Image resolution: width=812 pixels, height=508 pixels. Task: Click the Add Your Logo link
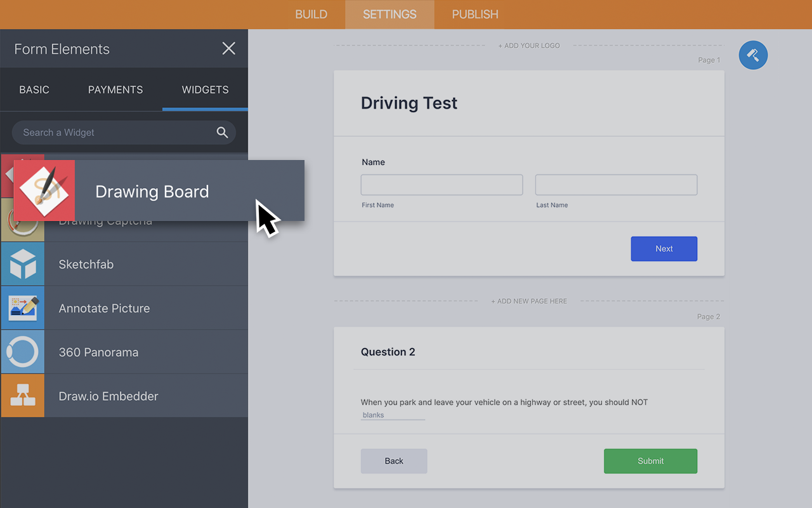point(528,46)
